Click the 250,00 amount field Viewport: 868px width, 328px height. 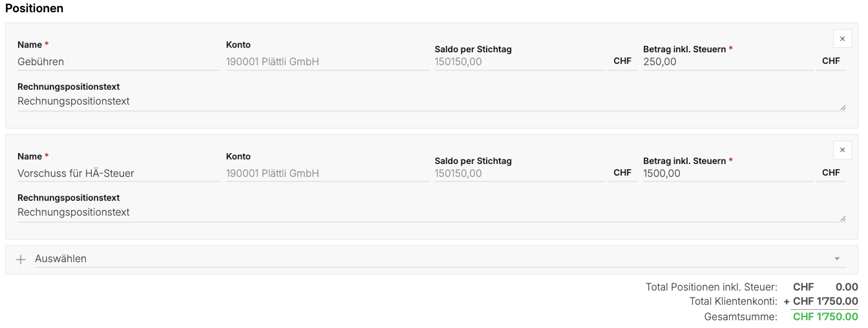tap(728, 62)
